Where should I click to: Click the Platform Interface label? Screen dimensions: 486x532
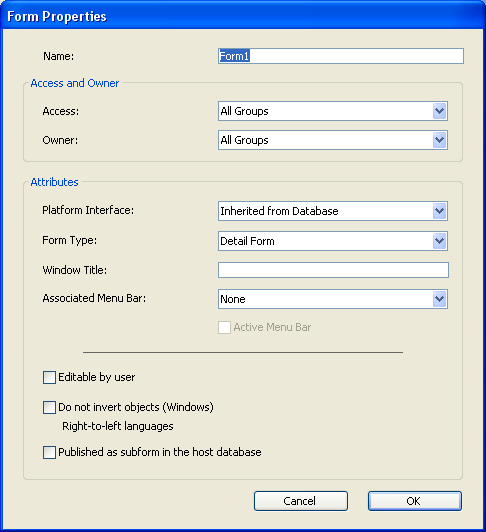click(88, 210)
